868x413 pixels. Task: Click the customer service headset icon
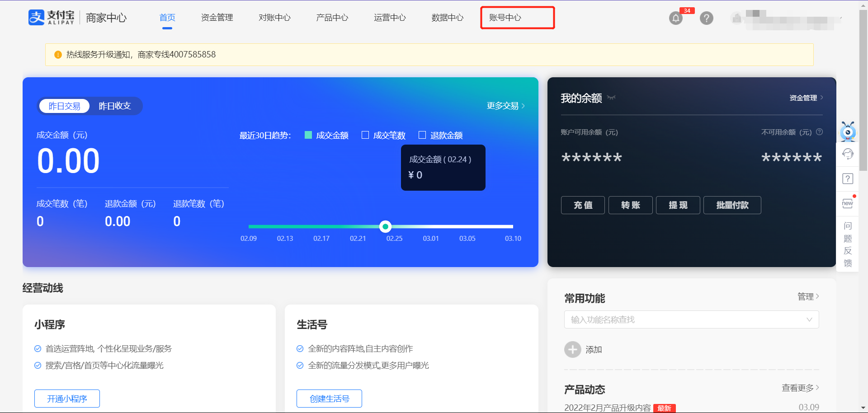(x=848, y=154)
